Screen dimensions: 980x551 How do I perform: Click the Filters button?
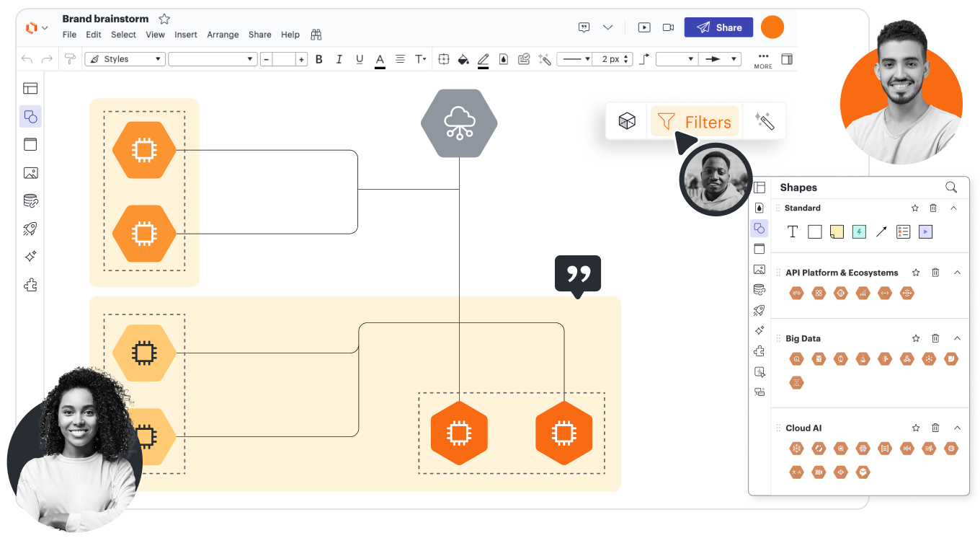pyautogui.click(x=695, y=122)
